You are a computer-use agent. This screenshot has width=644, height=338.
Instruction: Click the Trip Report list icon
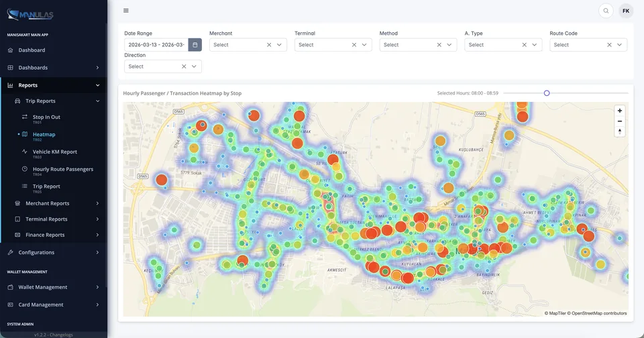[x=25, y=186]
